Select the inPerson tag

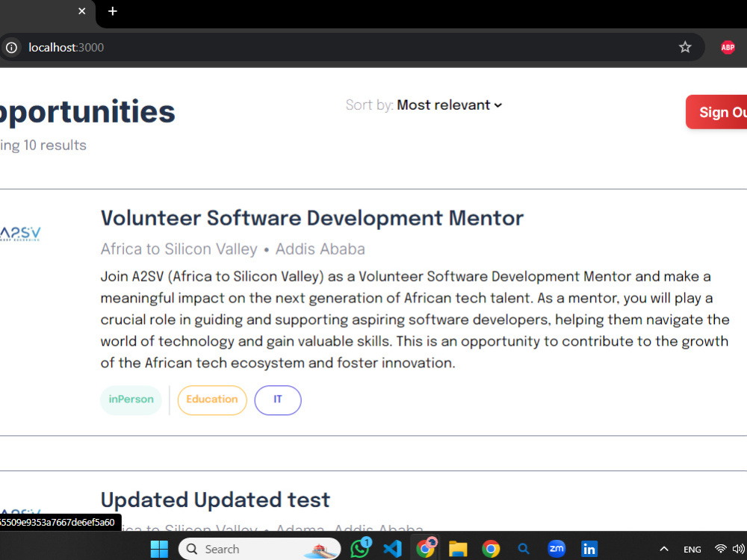coord(131,400)
